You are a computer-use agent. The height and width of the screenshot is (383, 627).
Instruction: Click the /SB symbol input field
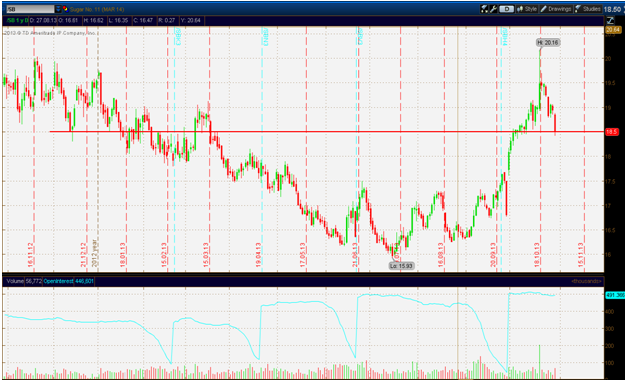coord(30,9)
